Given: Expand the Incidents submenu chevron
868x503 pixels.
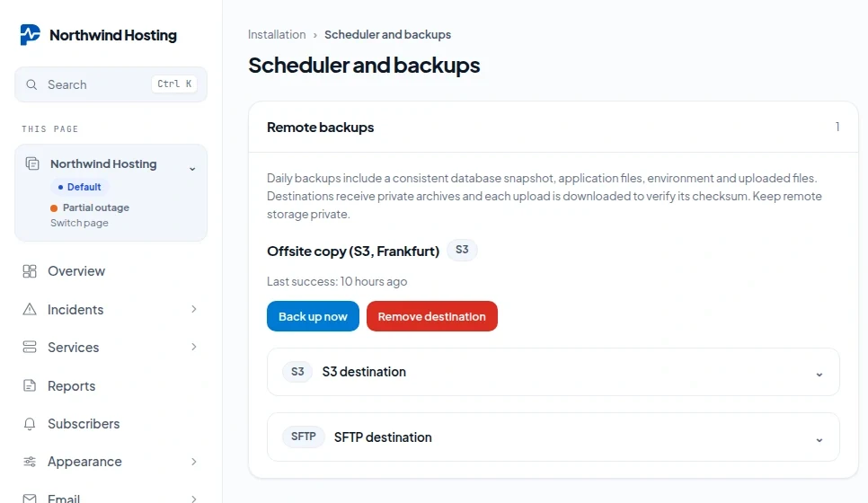Looking at the screenshot, I should (x=194, y=309).
